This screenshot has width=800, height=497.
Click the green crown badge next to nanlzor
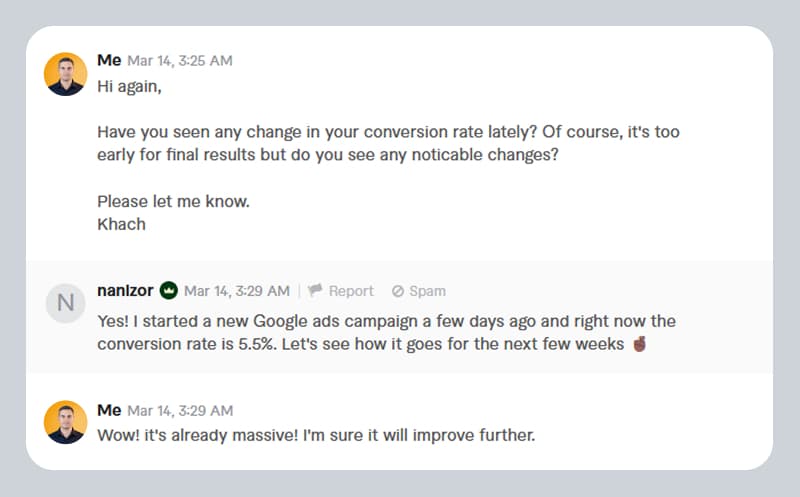[168, 290]
